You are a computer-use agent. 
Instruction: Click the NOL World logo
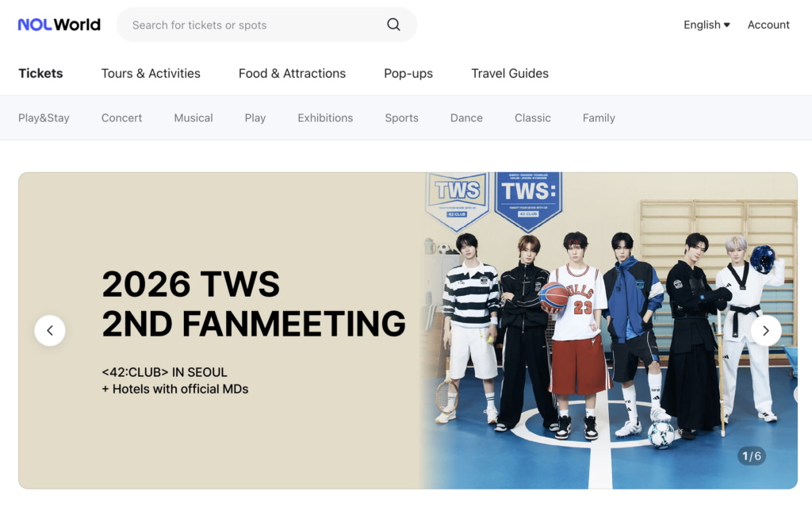point(59,25)
